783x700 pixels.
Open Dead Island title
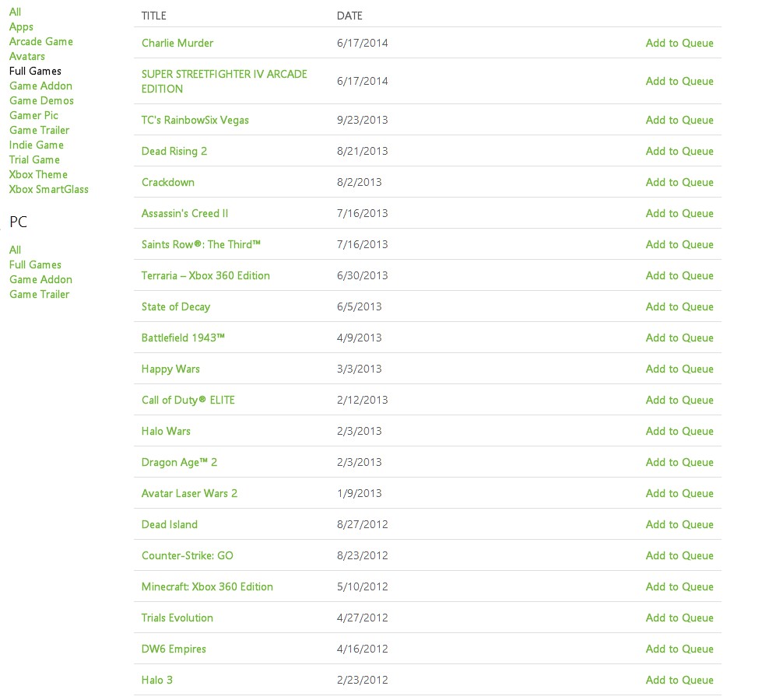169,524
